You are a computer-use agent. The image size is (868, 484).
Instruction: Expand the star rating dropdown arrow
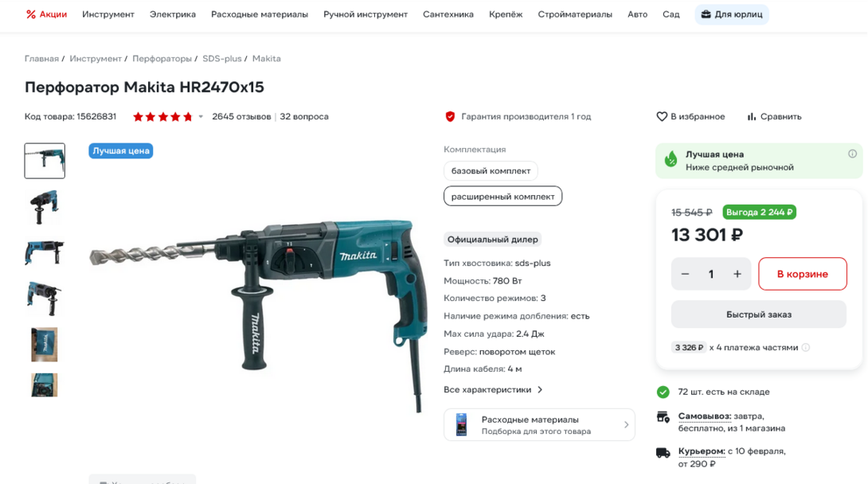[x=201, y=117]
